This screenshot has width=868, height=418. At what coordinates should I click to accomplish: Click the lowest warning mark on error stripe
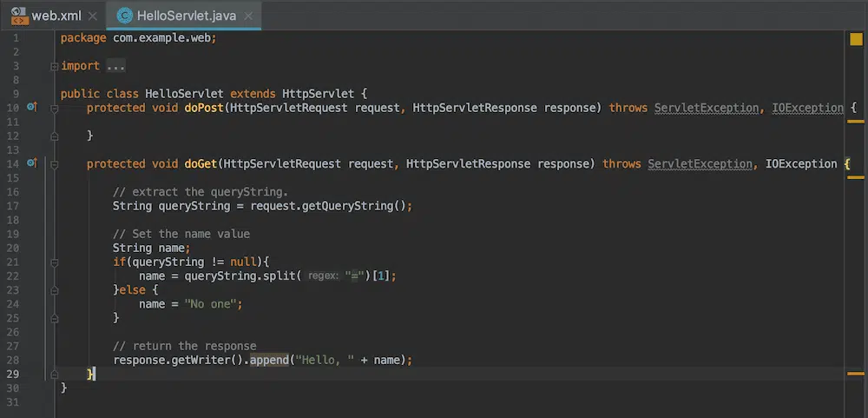[x=855, y=374]
